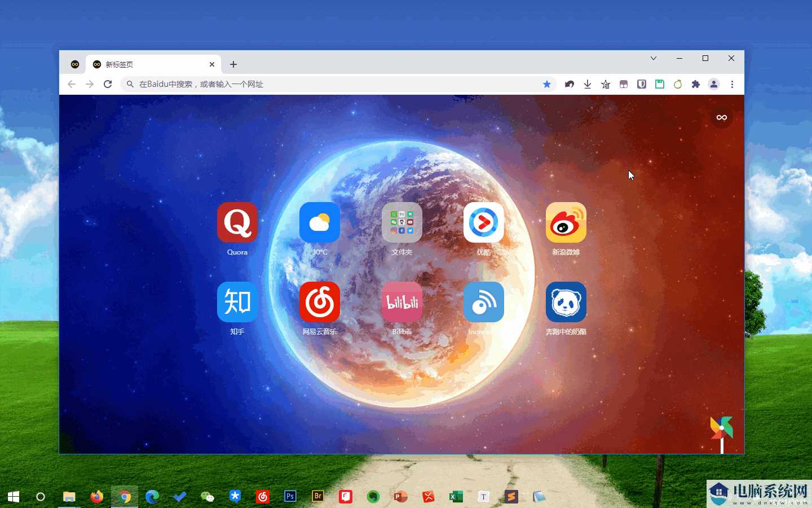Viewport: 812px width, 508px height.
Task: Open the 网易云音乐 shortcut tile
Action: pyautogui.click(x=320, y=302)
